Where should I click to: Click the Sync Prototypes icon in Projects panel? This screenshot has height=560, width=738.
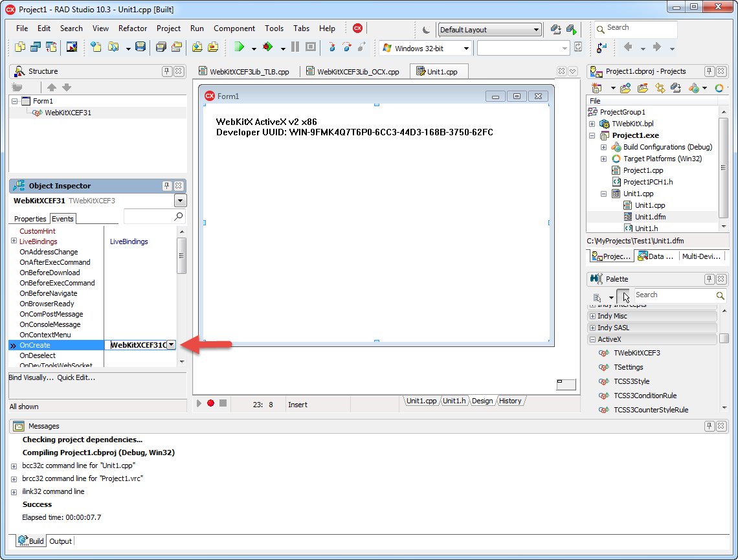[660, 87]
